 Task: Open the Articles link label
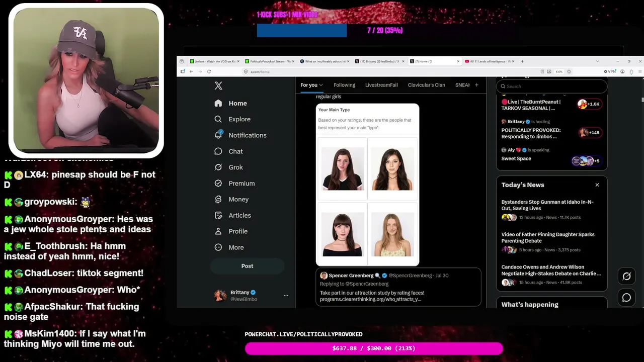[x=239, y=215]
